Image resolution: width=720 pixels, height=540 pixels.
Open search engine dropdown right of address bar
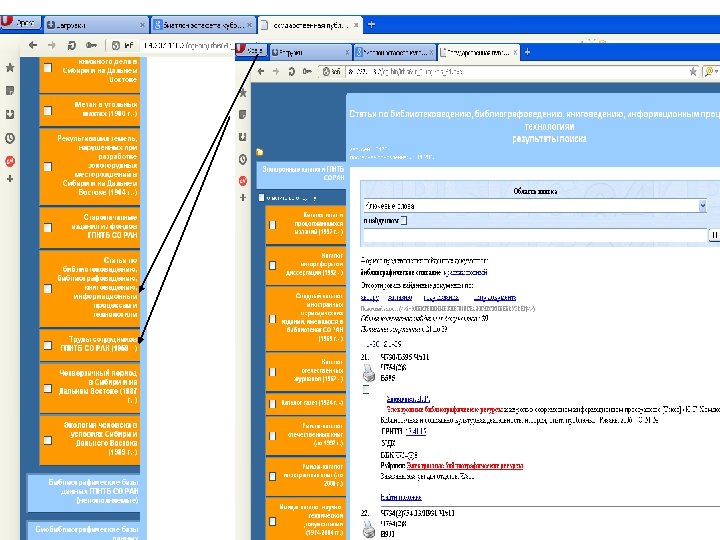click(x=712, y=71)
